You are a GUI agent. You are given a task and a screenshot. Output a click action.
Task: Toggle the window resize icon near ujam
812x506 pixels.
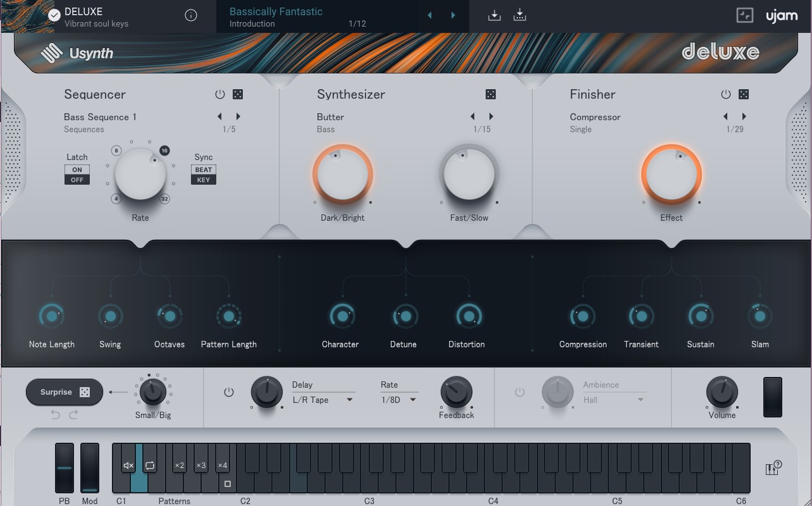tap(745, 16)
